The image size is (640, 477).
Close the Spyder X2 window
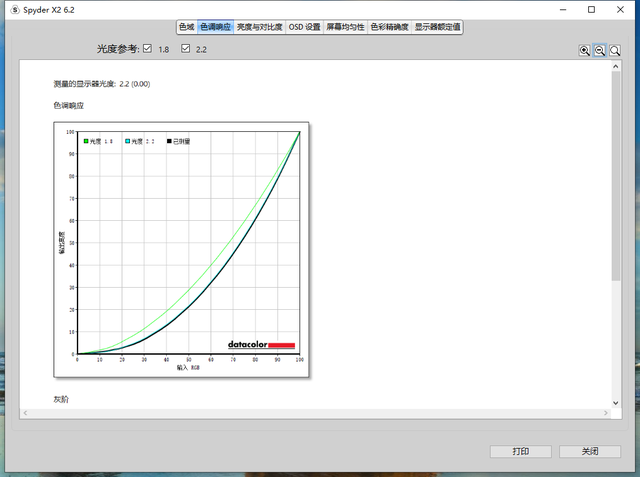[x=620, y=10]
